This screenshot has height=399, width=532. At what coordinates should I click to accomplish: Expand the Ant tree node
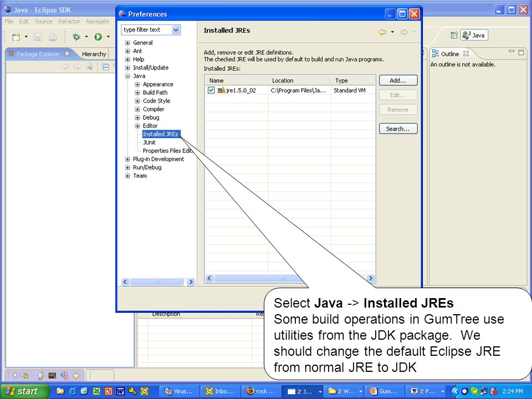click(127, 51)
